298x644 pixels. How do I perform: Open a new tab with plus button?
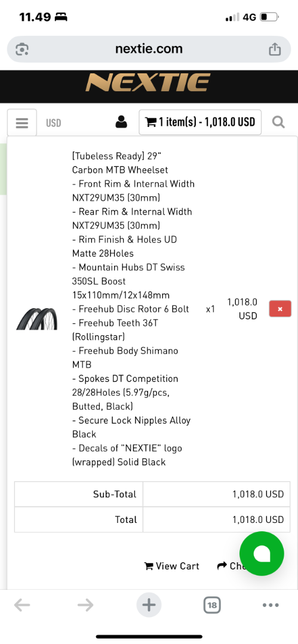tap(149, 605)
